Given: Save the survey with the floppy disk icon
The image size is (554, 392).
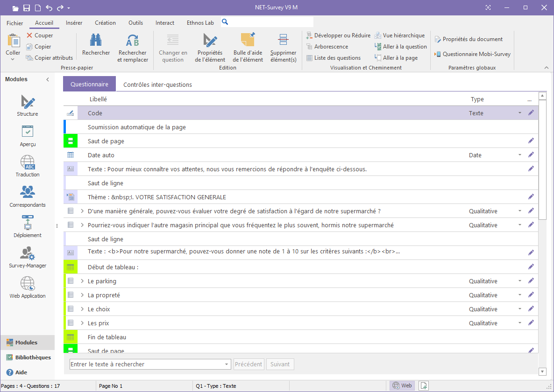Looking at the screenshot, I should pos(27,8).
